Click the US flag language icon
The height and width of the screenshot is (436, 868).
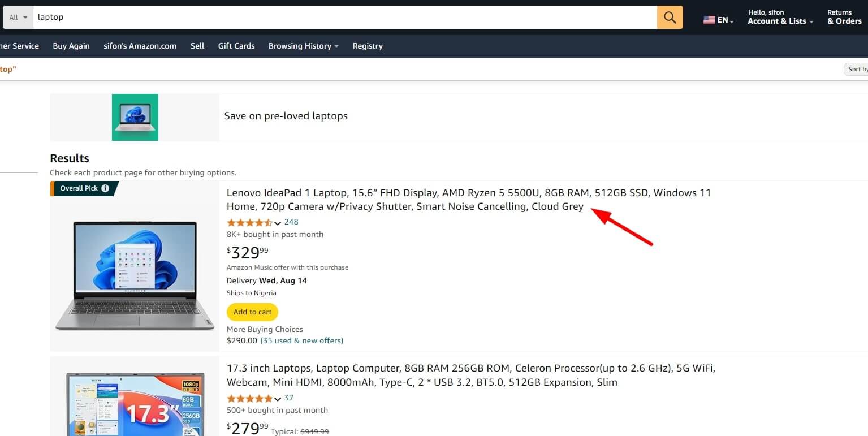coord(709,20)
